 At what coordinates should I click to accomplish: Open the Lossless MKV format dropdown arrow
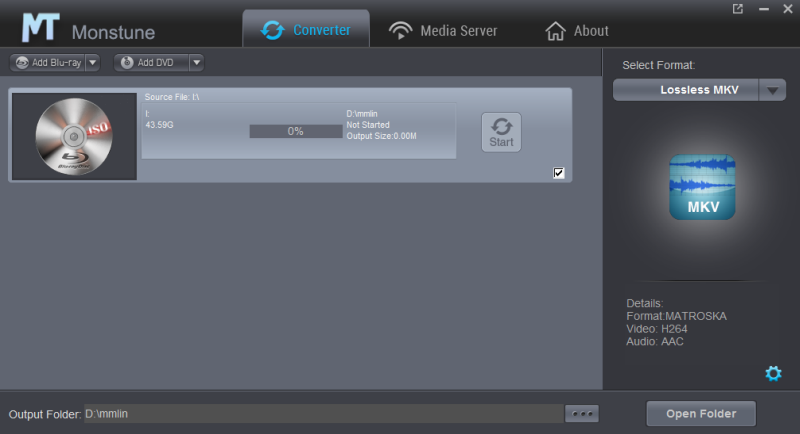coord(772,90)
